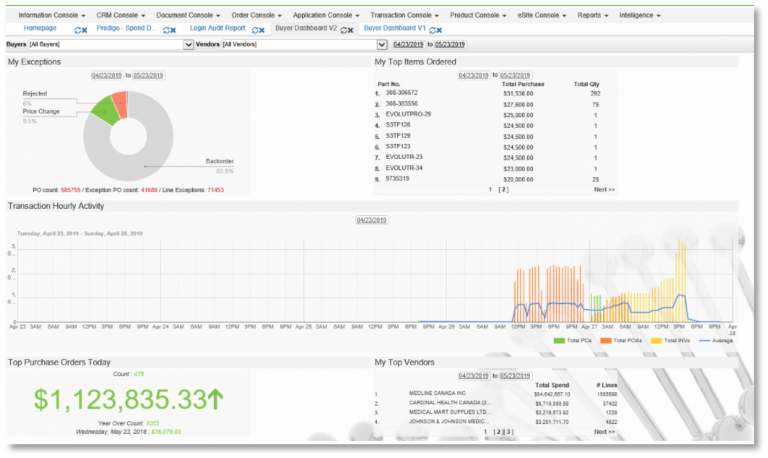Close the Login Audit Report tab
The image size is (768, 458).
point(262,30)
